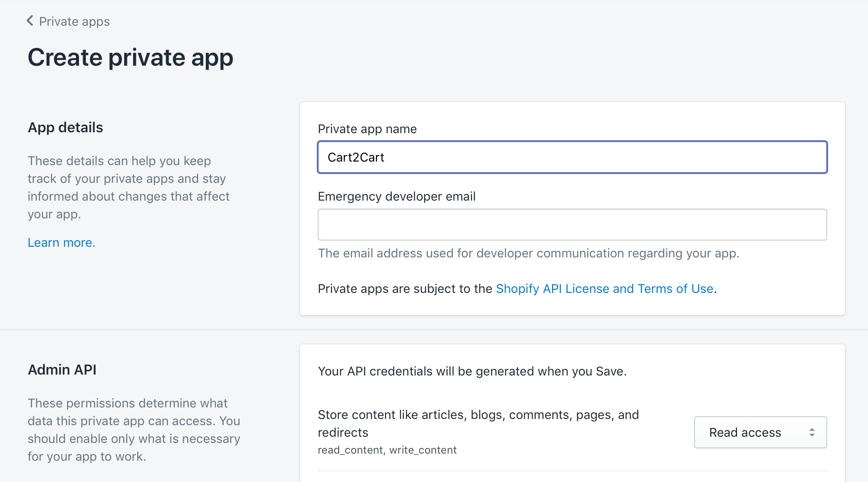Click the back chevron beside Private apps
This screenshot has height=482, width=868.
pyautogui.click(x=30, y=21)
